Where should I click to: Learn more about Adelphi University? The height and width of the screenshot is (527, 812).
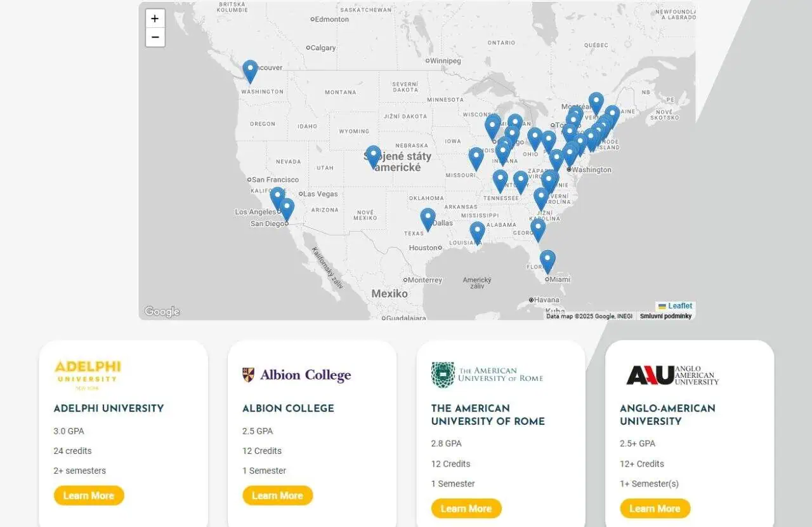pyautogui.click(x=89, y=496)
